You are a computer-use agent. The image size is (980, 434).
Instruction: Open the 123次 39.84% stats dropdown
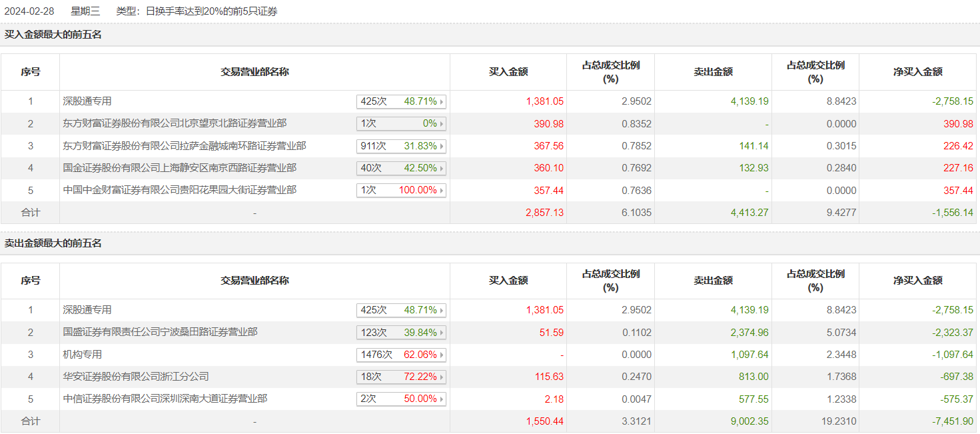pyautogui.click(x=442, y=333)
